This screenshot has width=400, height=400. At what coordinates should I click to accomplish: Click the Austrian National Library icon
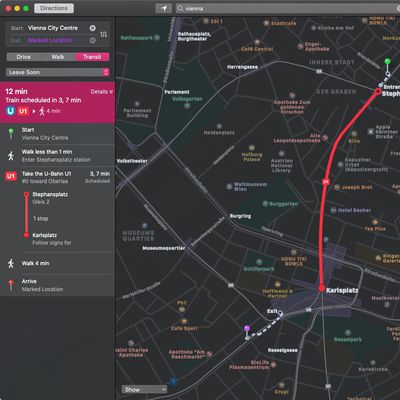click(x=282, y=153)
